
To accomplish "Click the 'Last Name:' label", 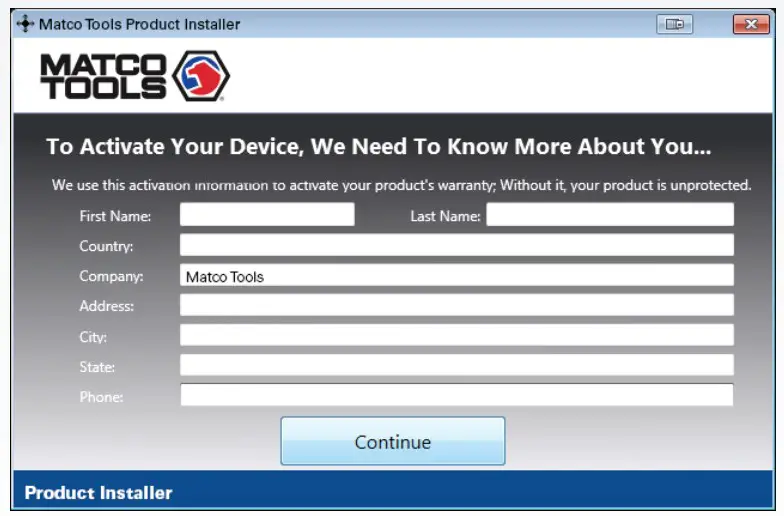I will point(445,216).
